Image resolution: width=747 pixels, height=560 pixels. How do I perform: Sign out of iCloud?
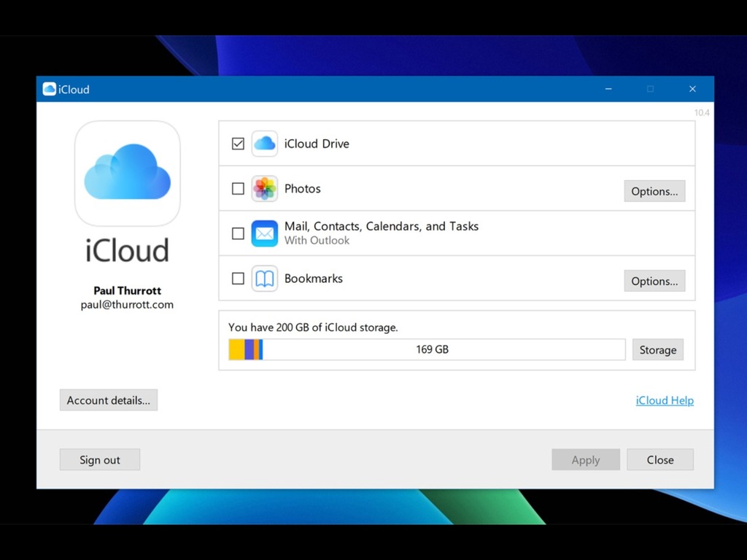(x=100, y=459)
